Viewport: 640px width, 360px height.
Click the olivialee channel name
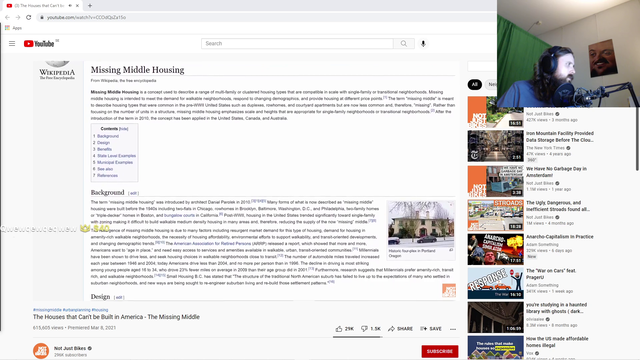pos(535,319)
